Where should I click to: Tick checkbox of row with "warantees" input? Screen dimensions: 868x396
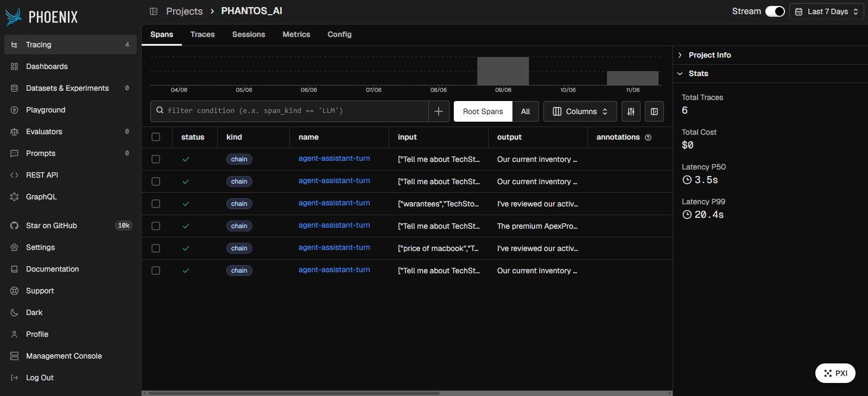(x=156, y=204)
